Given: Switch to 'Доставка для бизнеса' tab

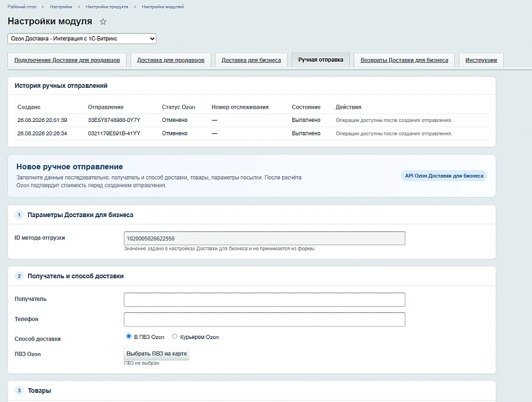Looking at the screenshot, I should pyautogui.click(x=251, y=60).
